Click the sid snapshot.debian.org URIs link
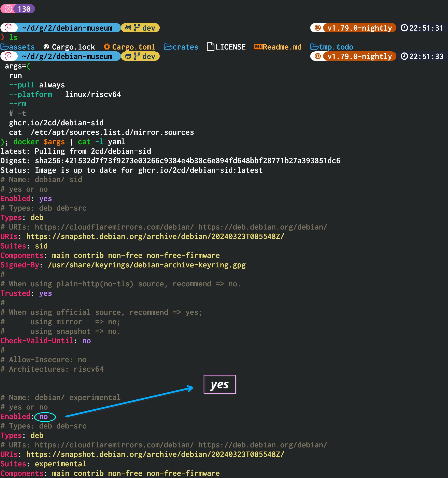This screenshot has width=448, height=478. [x=155, y=236]
